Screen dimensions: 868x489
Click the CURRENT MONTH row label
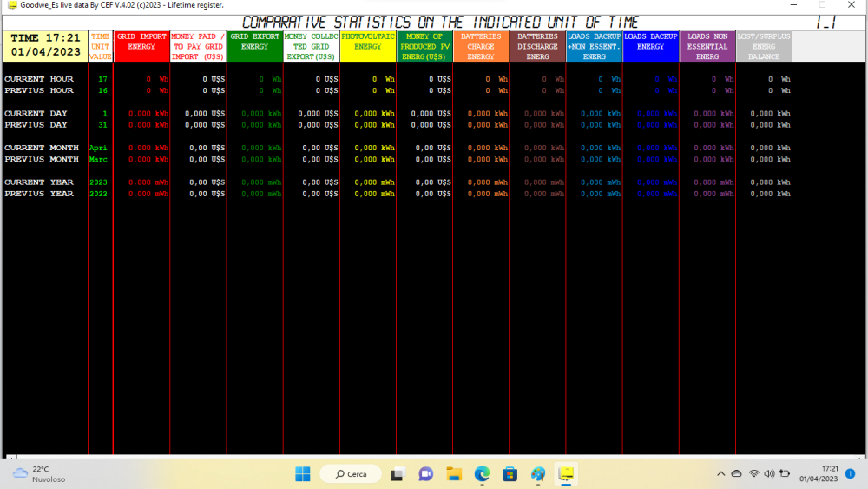coord(42,148)
